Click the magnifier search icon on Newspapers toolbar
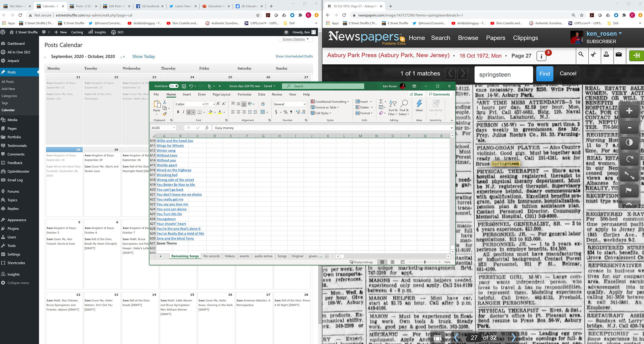Screen dimensions: 644x344 [x=581, y=54]
